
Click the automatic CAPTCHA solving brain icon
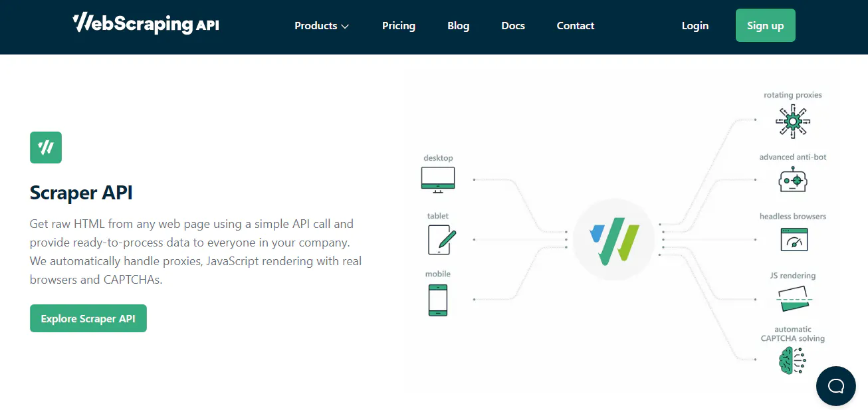(791, 359)
